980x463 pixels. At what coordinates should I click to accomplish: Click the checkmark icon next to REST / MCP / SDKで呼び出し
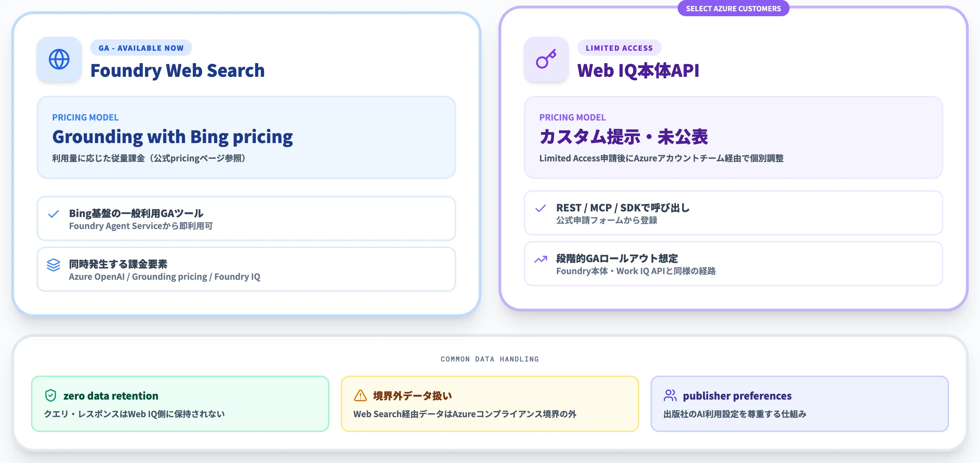(x=541, y=208)
